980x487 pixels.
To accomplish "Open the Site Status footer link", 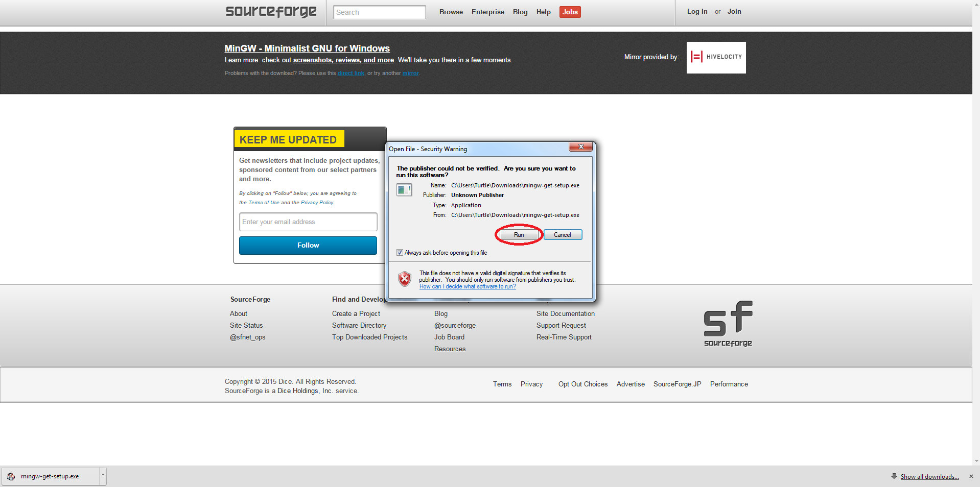I will click(246, 326).
